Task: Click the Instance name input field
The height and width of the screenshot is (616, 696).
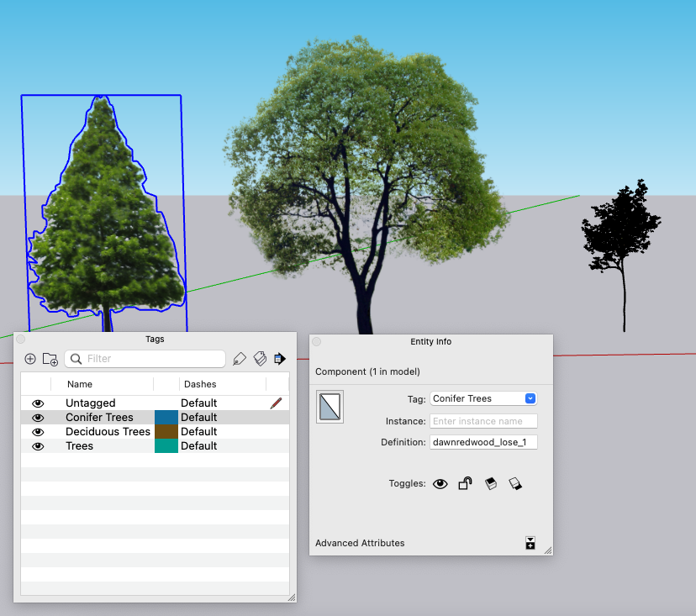Action: [x=483, y=421]
